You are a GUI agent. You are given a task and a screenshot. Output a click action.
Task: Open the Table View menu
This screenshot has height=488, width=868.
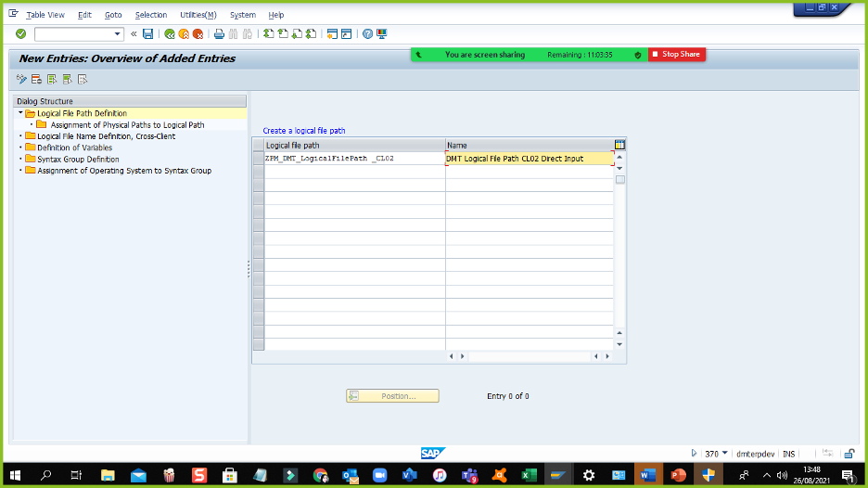point(45,15)
